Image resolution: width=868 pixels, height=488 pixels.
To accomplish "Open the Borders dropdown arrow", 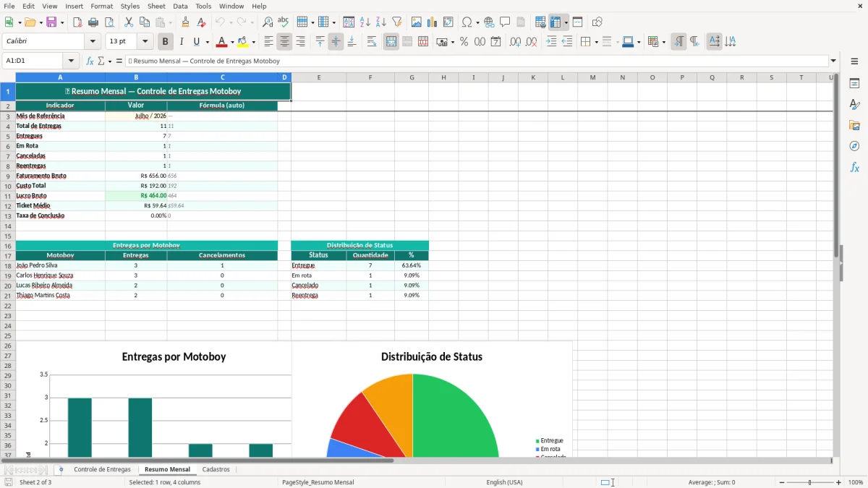I will [596, 42].
